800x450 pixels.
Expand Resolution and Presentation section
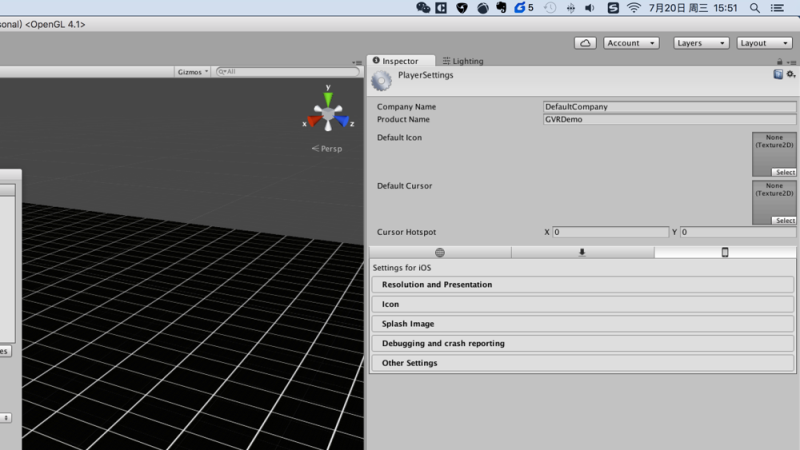point(583,285)
